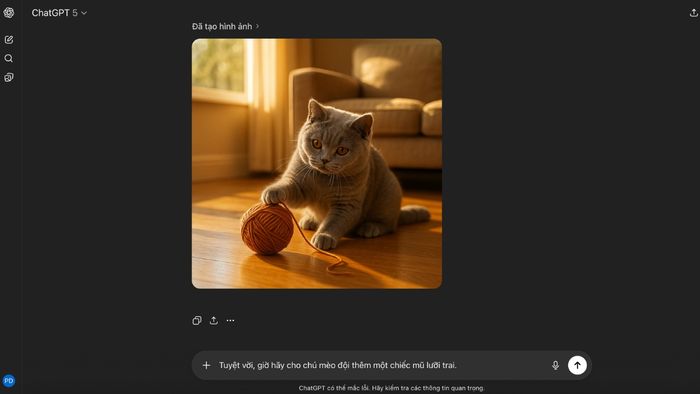Screen dimensions: 700x394
Task: Expand the "Đã tạo hình ảnh" details
Action: [x=225, y=26]
